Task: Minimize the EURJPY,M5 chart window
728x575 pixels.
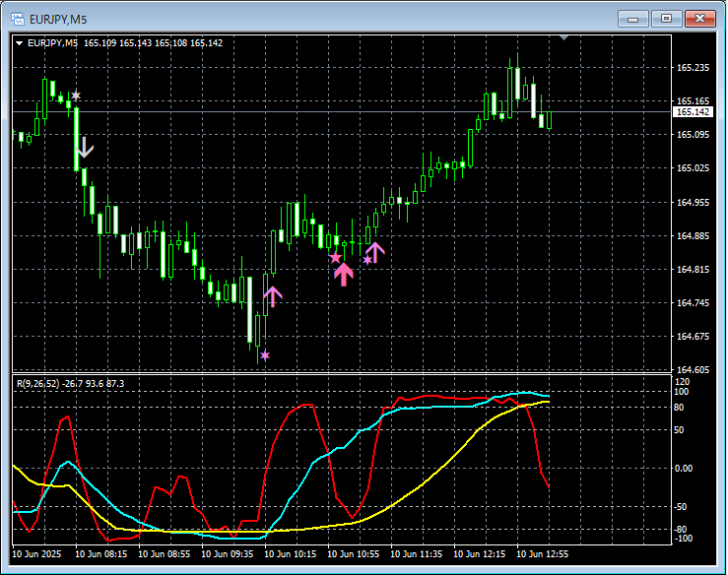Action: pyautogui.click(x=632, y=19)
